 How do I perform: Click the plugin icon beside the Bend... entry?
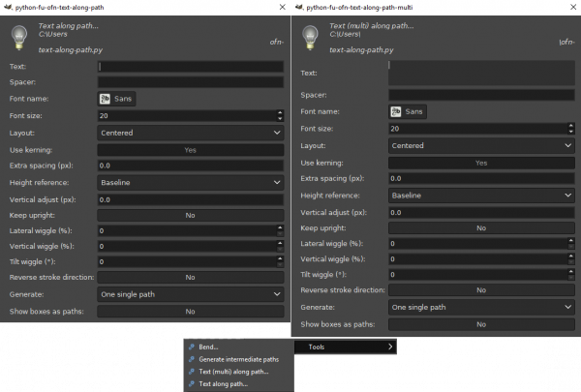tap(191, 347)
